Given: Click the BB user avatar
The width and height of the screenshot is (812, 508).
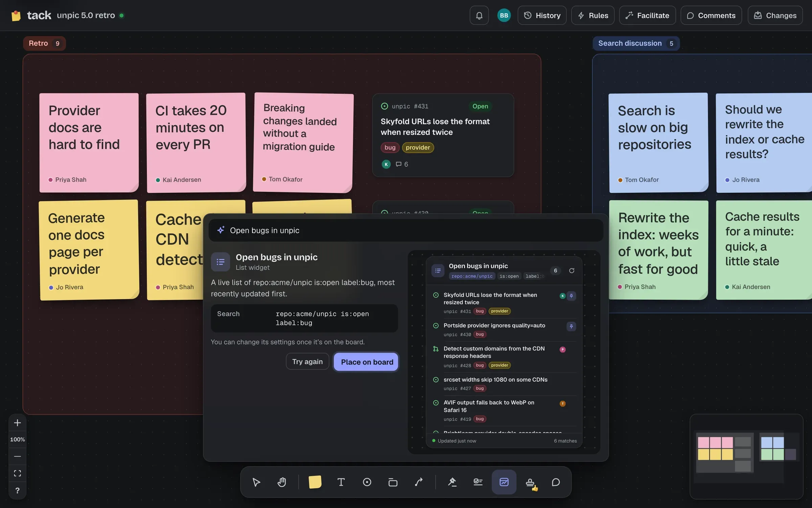Looking at the screenshot, I should [x=504, y=15].
